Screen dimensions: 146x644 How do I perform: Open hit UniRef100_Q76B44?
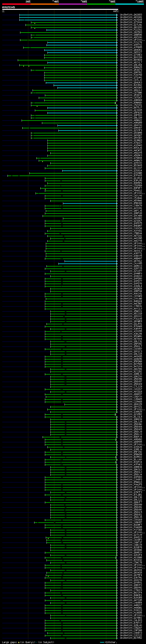131,158
